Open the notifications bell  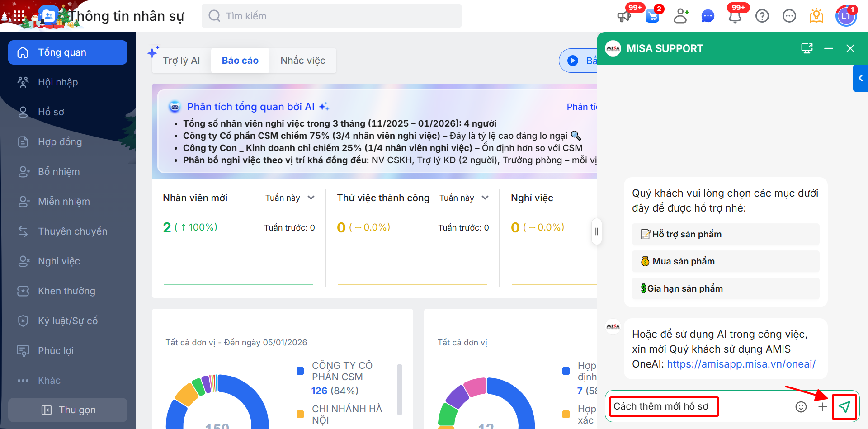[735, 16]
